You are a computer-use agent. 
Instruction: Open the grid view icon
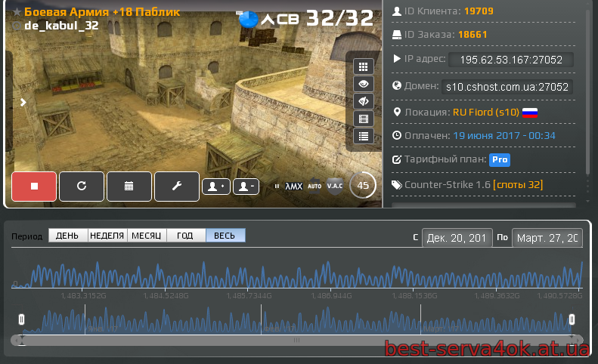point(364,66)
